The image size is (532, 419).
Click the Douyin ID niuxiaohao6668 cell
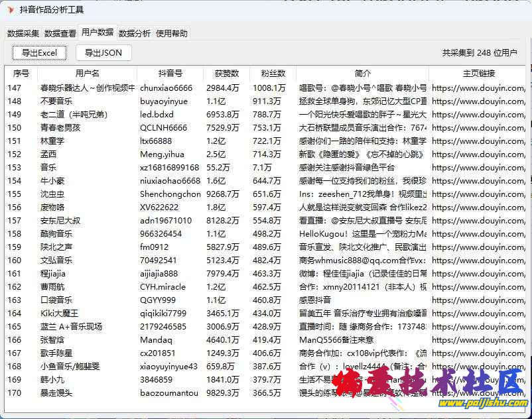(x=170, y=181)
